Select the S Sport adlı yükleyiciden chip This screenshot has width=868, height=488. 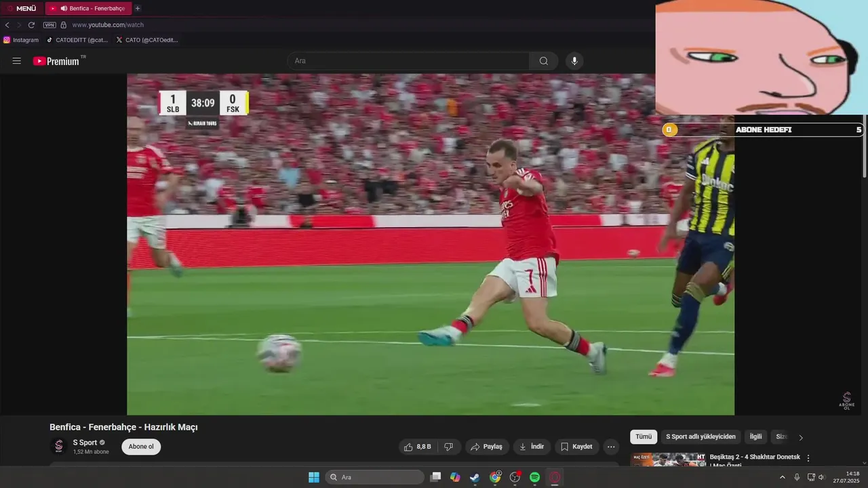pos(701,437)
